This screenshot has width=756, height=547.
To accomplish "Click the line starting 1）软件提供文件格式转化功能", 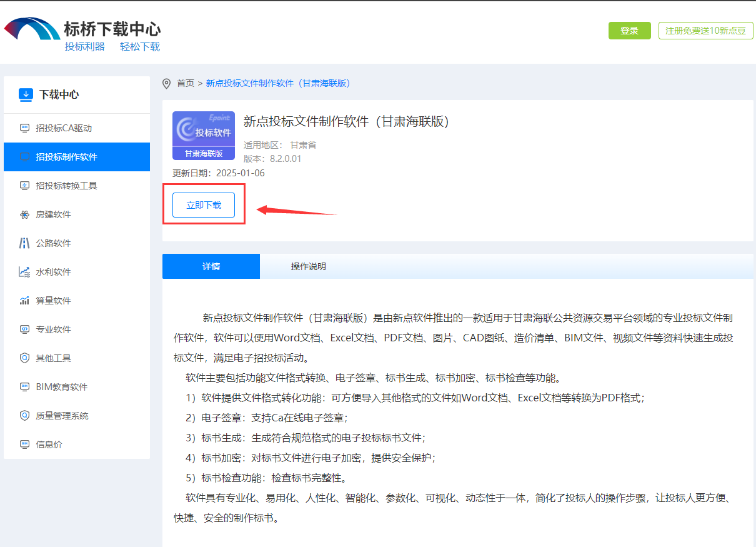I will click(x=415, y=398).
